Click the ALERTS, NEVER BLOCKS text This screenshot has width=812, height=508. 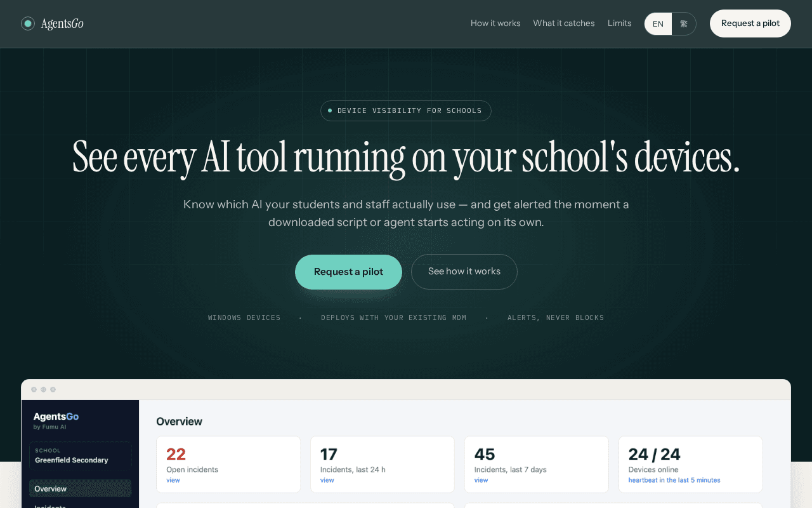pyautogui.click(x=556, y=317)
